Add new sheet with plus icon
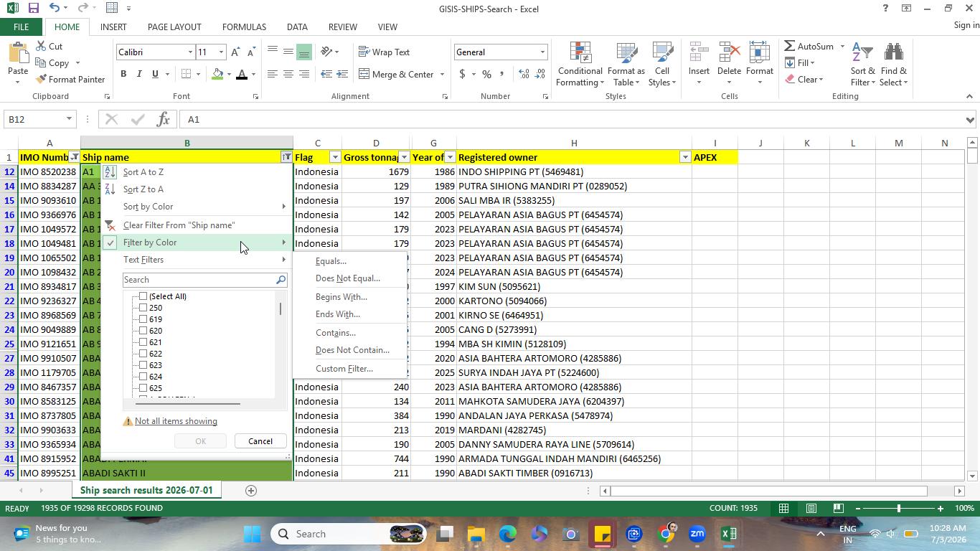The image size is (980, 551). coord(251,491)
